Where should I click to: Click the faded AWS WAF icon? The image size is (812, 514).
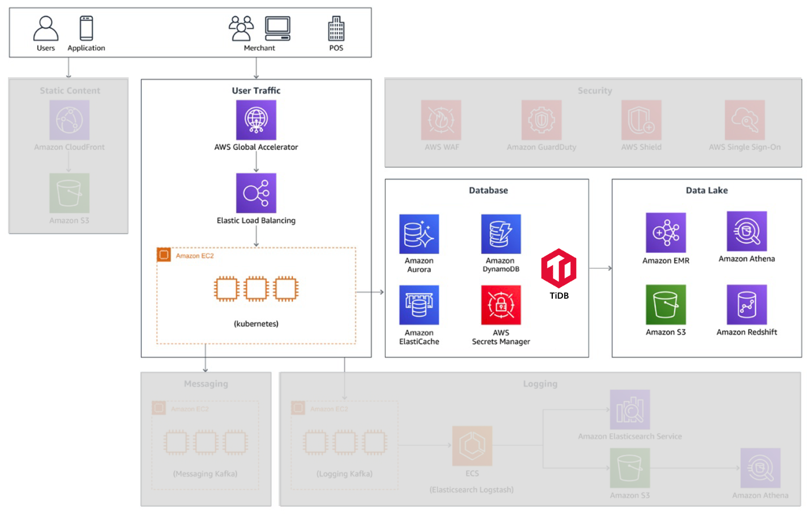tap(441, 120)
